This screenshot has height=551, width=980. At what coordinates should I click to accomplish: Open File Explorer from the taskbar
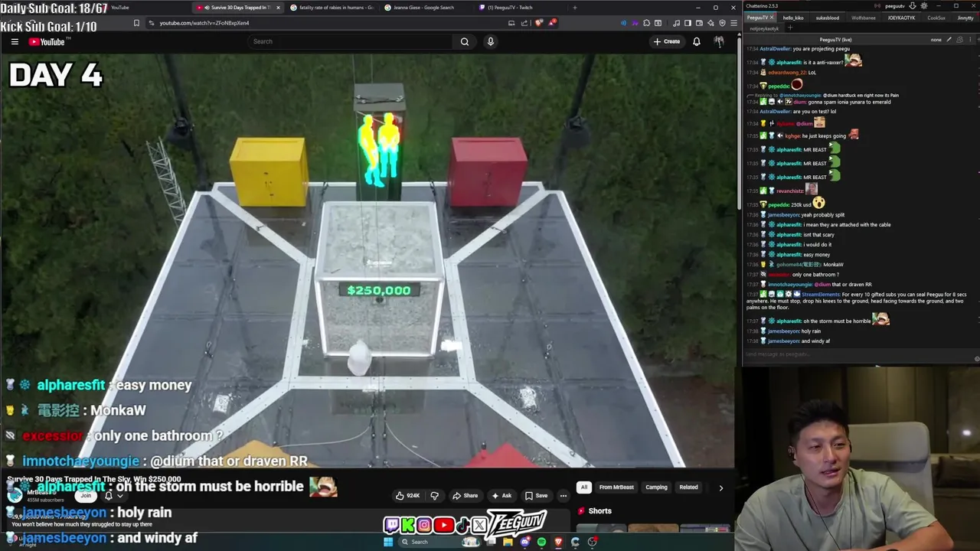pyautogui.click(x=508, y=542)
